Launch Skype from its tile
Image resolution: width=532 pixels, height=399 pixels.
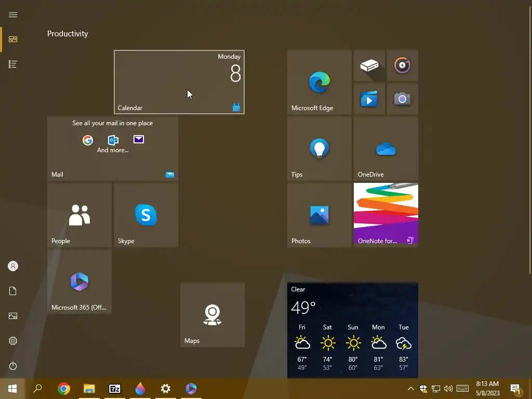[146, 215]
